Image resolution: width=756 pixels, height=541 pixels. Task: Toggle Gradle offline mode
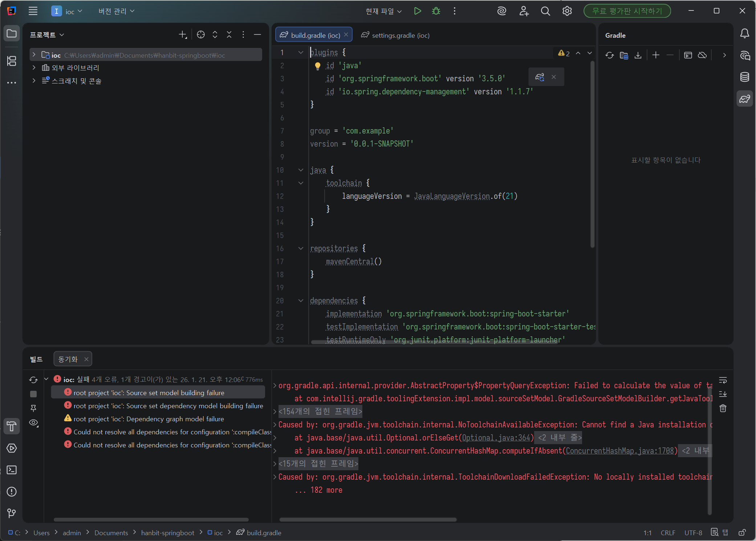click(702, 55)
